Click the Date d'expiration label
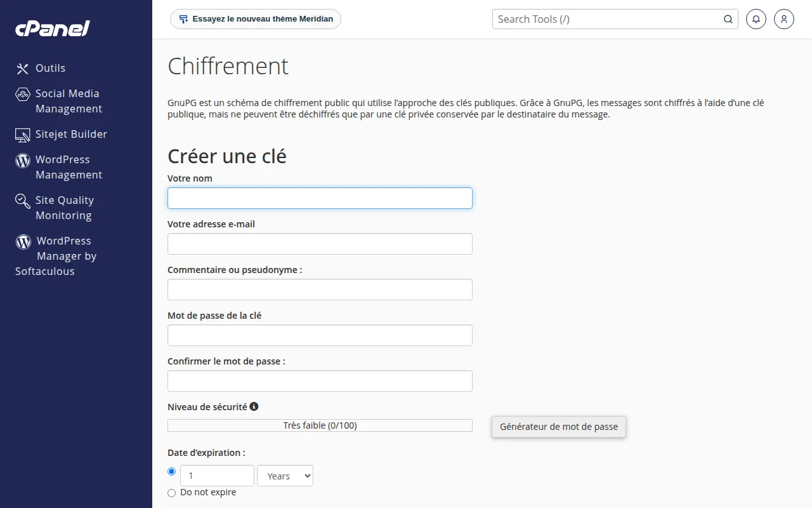The width and height of the screenshot is (812, 508). (x=206, y=453)
